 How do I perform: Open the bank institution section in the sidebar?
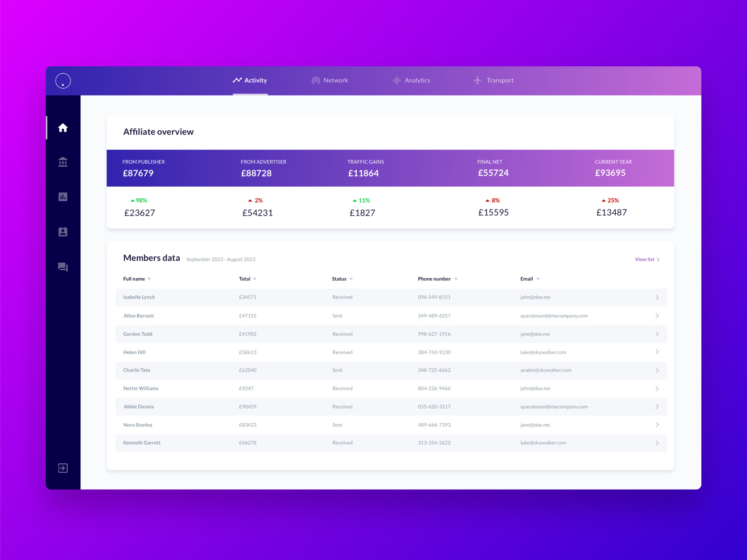tap(62, 162)
